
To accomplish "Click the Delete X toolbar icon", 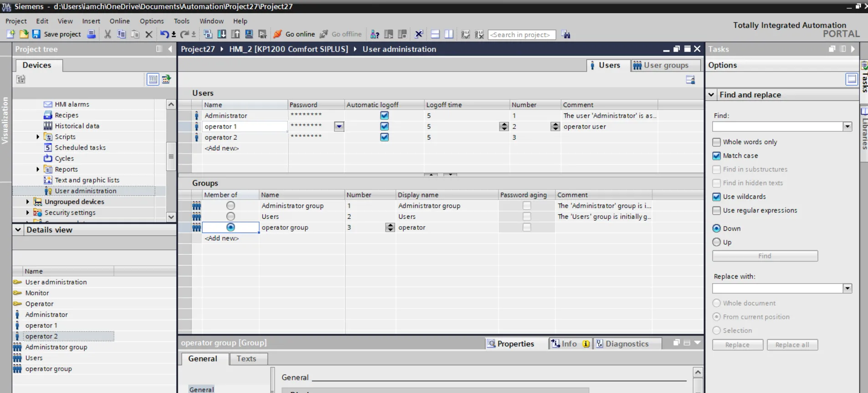I will click(x=149, y=34).
